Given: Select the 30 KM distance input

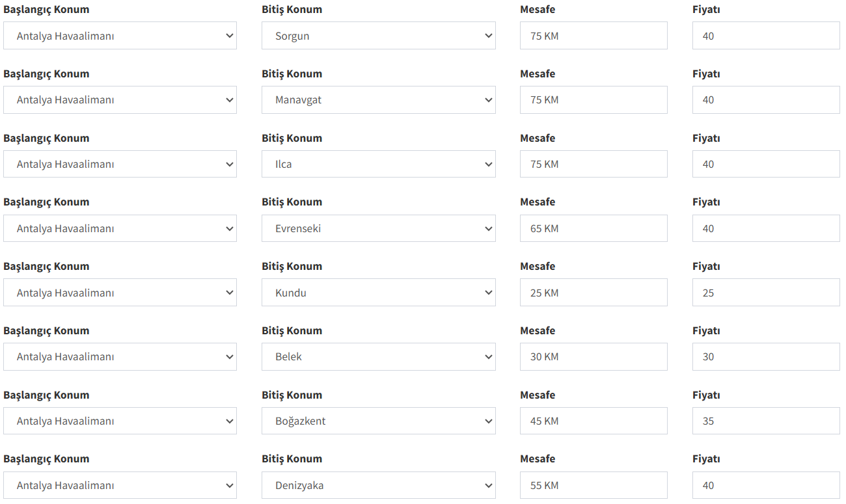Looking at the screenshot, I should [x=593, y=356].
